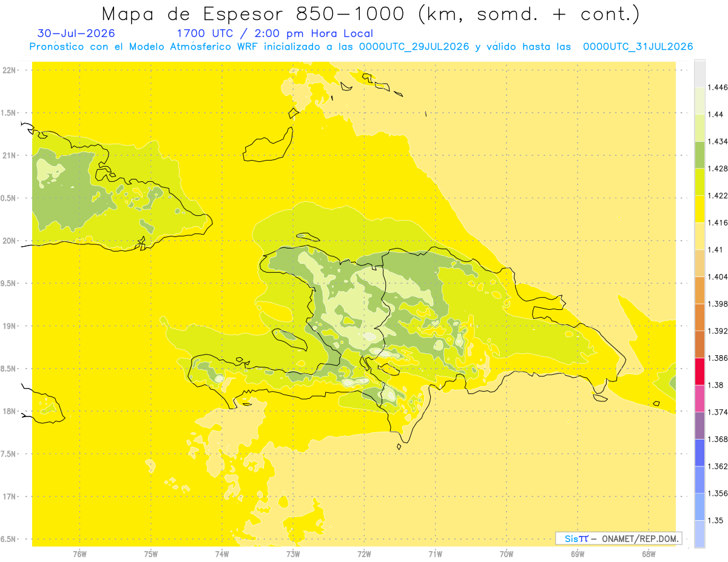This screenshot has height=562, width=728.
Task: Click the light gray band at the top of the color scale
Action: click(x=699, y=74)
